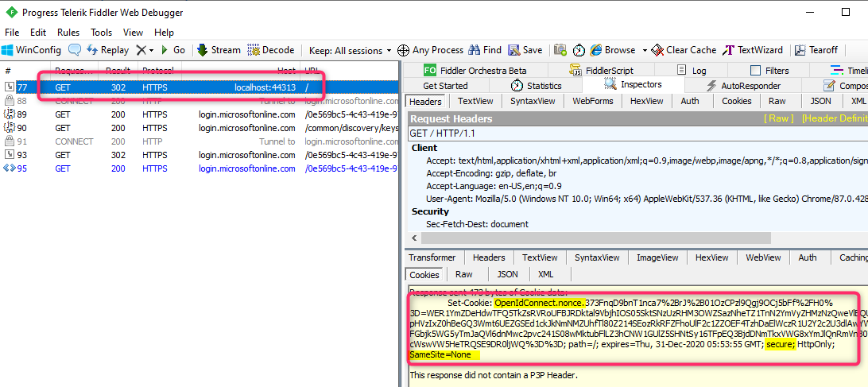The image size is (868, 387).
Task: Replay the selected session
Action: click(x=107, y=50)
